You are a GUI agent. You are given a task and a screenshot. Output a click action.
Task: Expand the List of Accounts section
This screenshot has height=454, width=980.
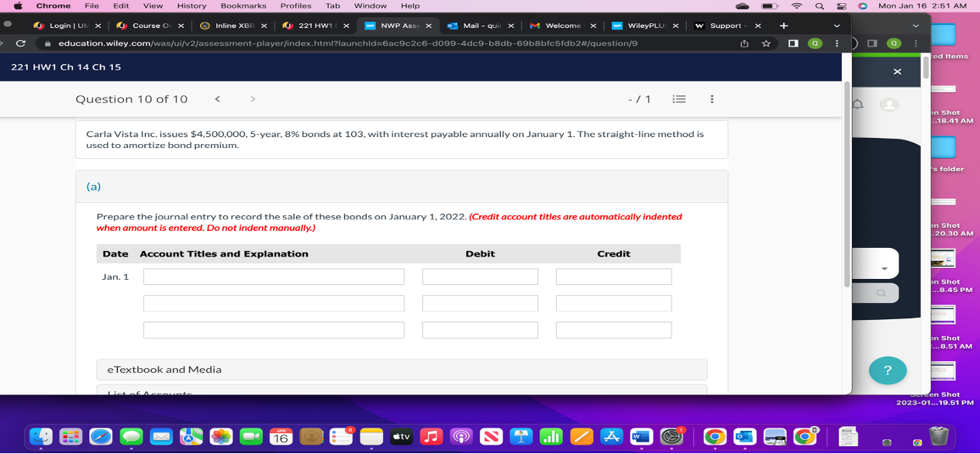pos(150,393)
